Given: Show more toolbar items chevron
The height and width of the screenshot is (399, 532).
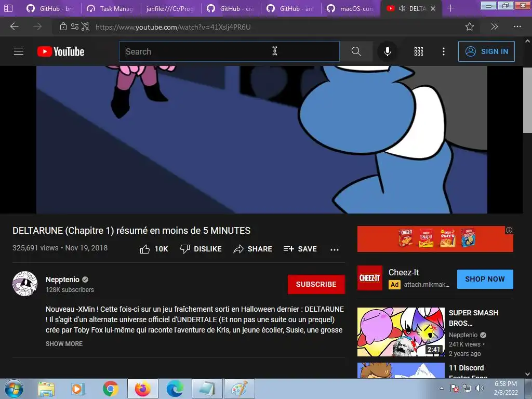Looking at the screenshot, I should pos(495,26).
